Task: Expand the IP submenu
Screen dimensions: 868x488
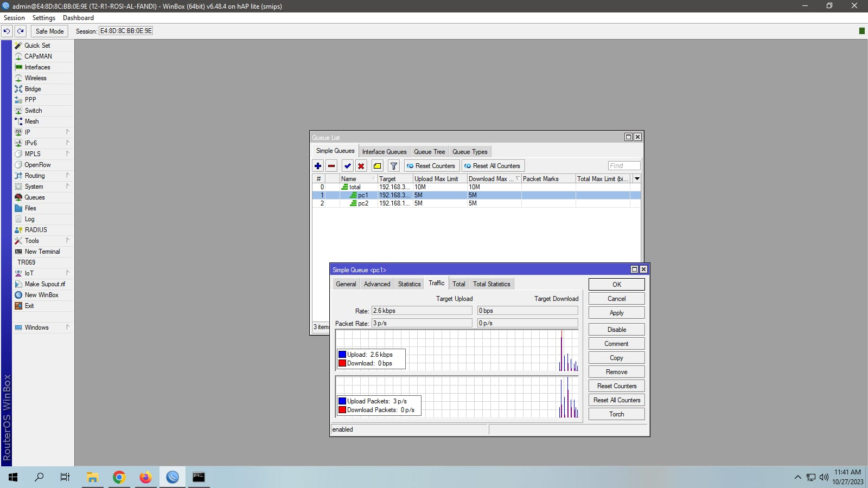Action: click(42, 132)
